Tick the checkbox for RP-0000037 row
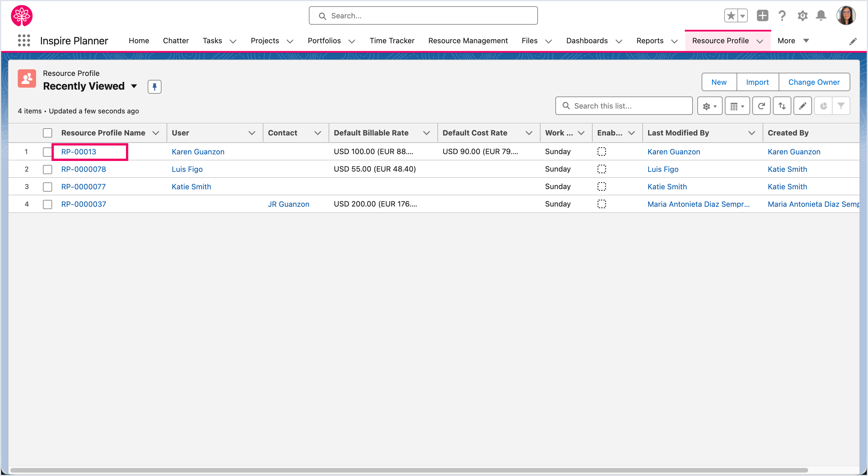This screenshot has height=476, width=868. [48, 204]
